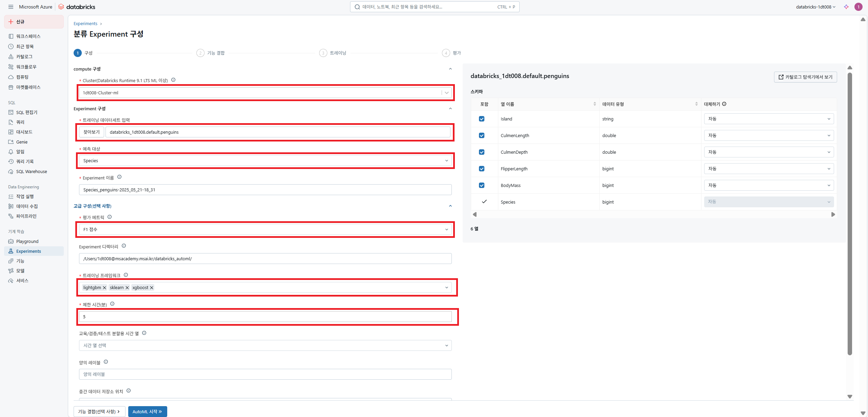The height and width of the screenshot is (417, 868).
Task: Open the 시간 열 선택 dropdown
Action: click(265, 345)
